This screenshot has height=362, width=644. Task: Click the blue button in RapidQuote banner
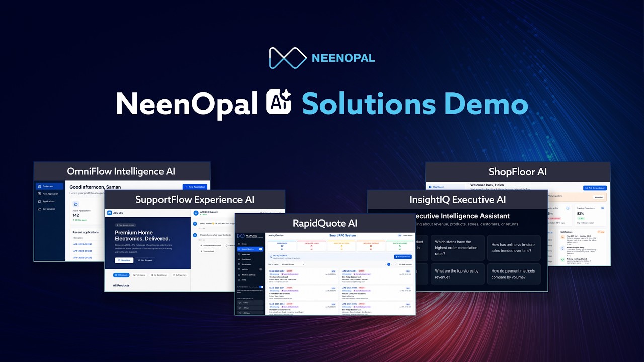(x=403, y=256)
